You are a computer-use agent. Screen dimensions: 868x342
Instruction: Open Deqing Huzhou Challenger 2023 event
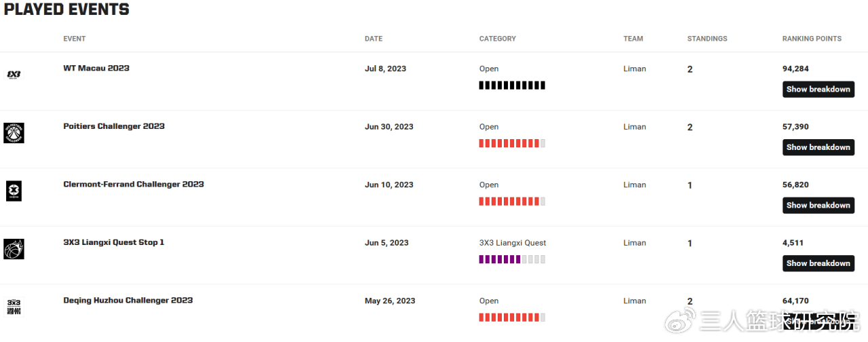(x=128, y=301)
